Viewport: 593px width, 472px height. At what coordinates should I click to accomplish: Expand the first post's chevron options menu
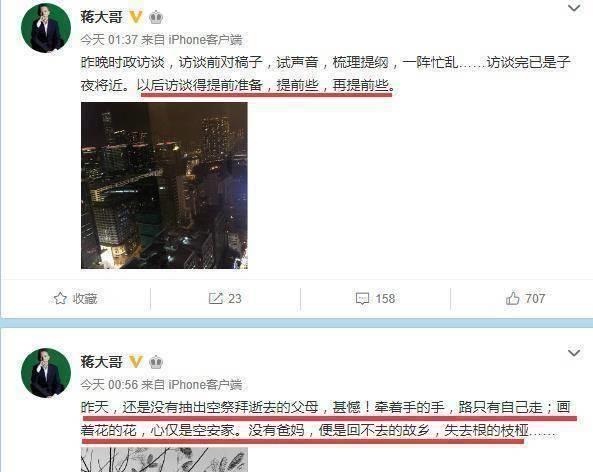[x=574, y=8]
